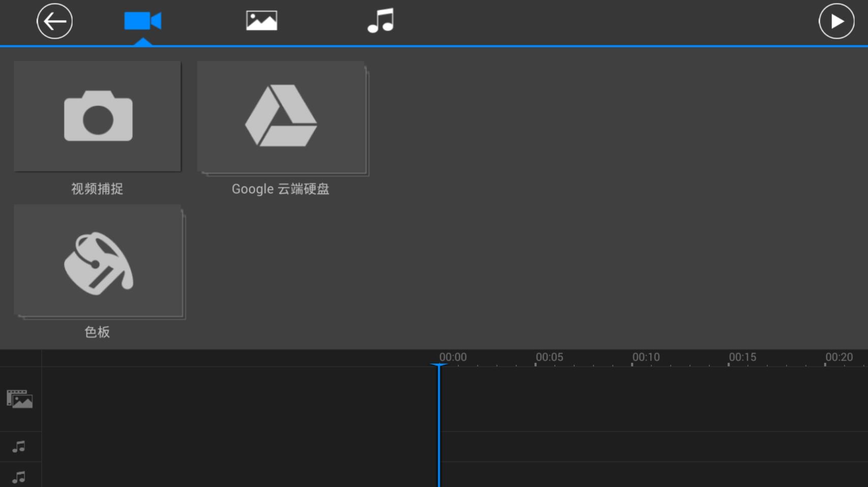Jump to the 00:20 timeline mark

tap(838, 357)
